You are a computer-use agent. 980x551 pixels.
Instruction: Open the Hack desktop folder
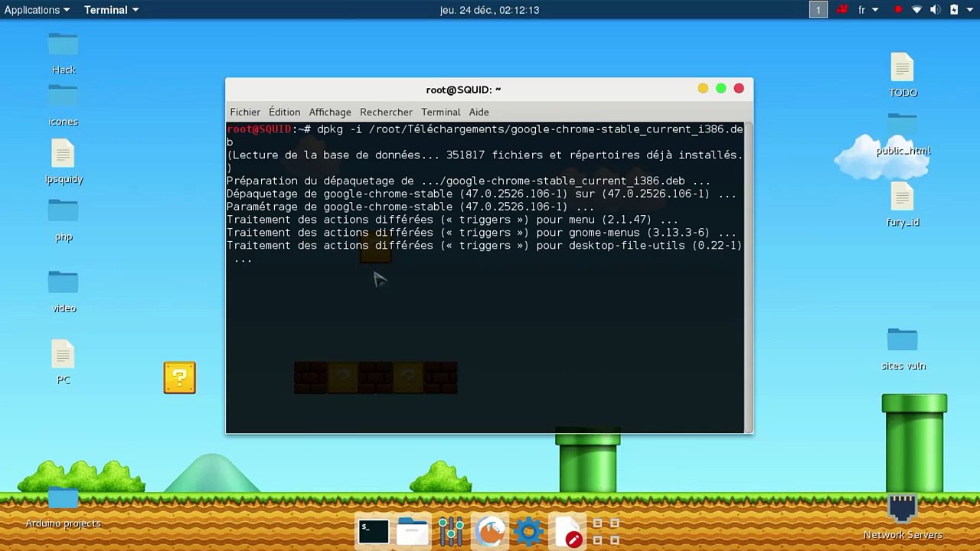64,53
